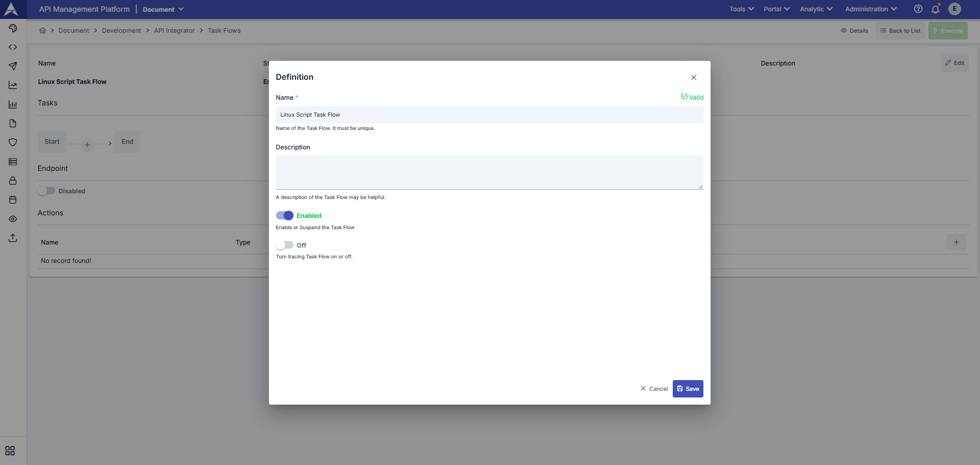
Task: Toggle the Disabled endpoint switch
Action: click(x=47, y=191)
